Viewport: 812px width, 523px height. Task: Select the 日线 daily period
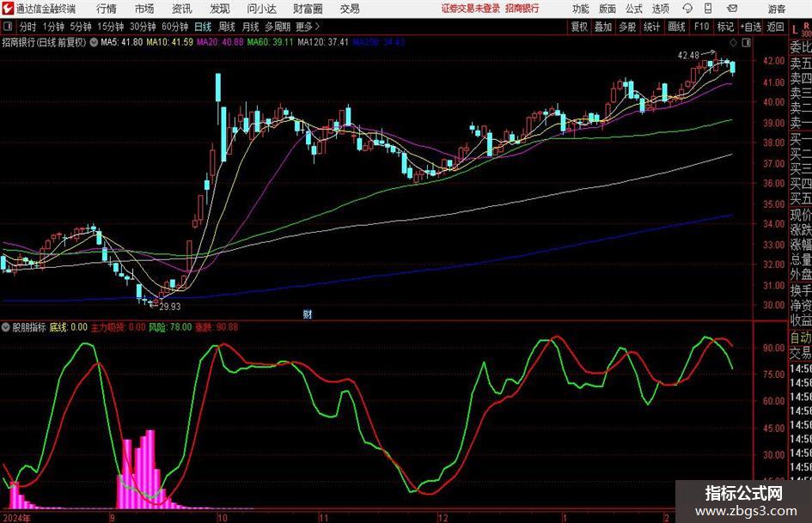coord(203,27)
